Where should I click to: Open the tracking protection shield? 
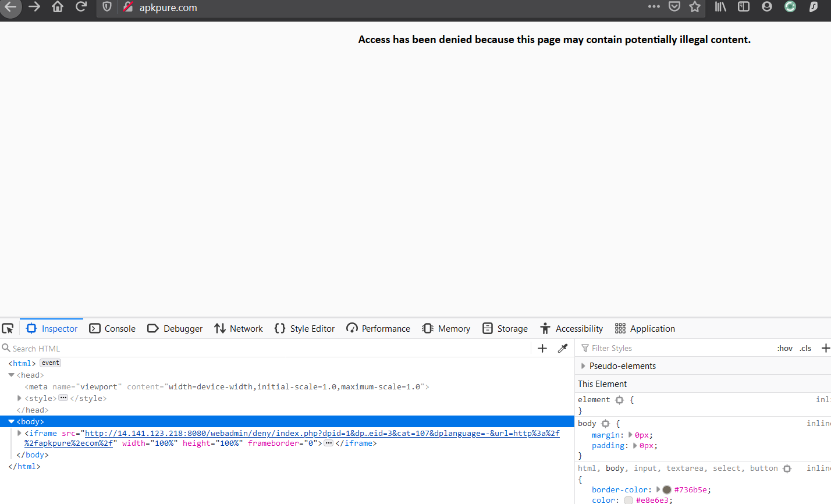[x=107, y=7]
